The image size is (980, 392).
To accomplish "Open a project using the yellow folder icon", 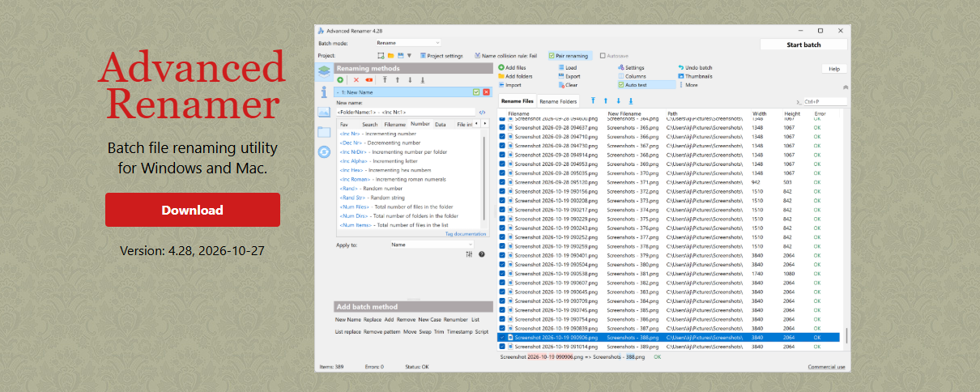I will pyautogui.click(x=390, y=56).
